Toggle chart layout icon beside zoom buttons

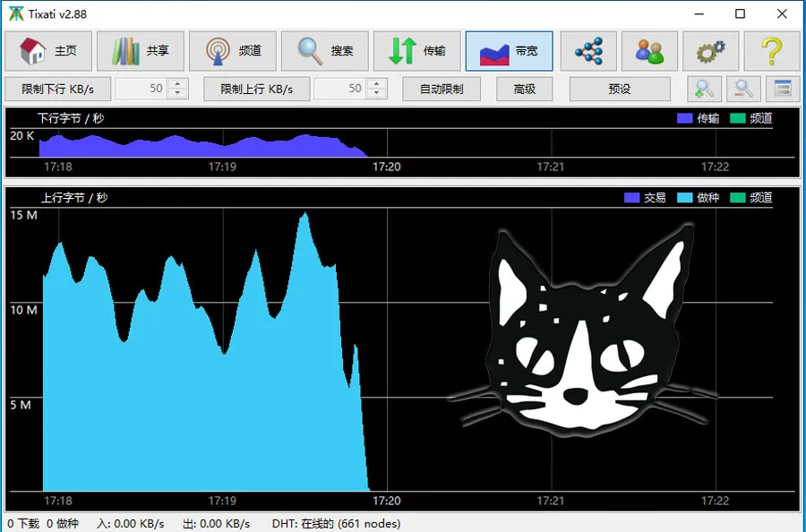[783, 89]
